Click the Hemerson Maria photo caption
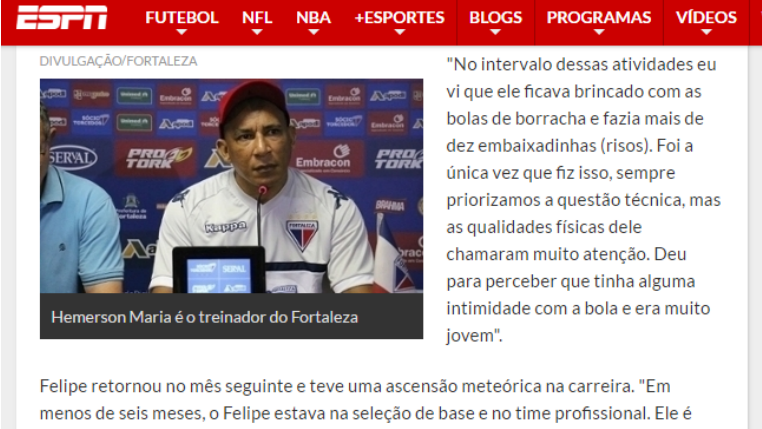 205,317
